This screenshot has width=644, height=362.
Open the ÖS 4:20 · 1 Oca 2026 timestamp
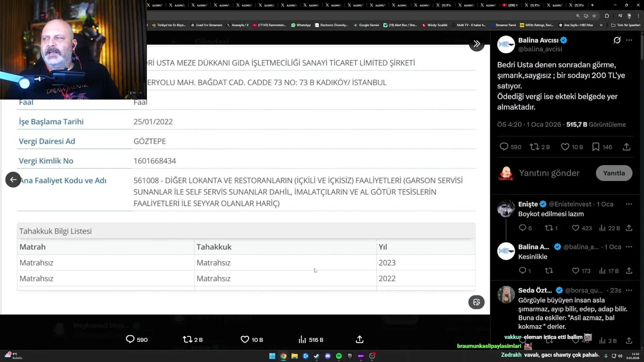(x=529, y=125)
